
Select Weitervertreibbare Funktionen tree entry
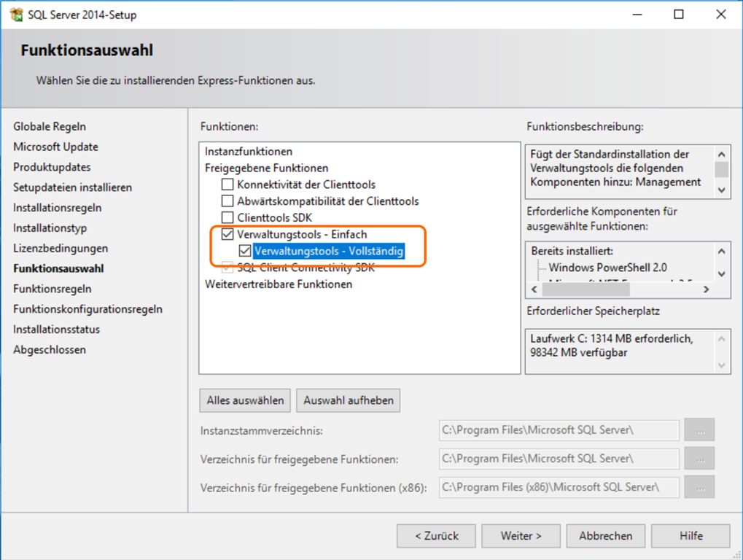(279, 284)
